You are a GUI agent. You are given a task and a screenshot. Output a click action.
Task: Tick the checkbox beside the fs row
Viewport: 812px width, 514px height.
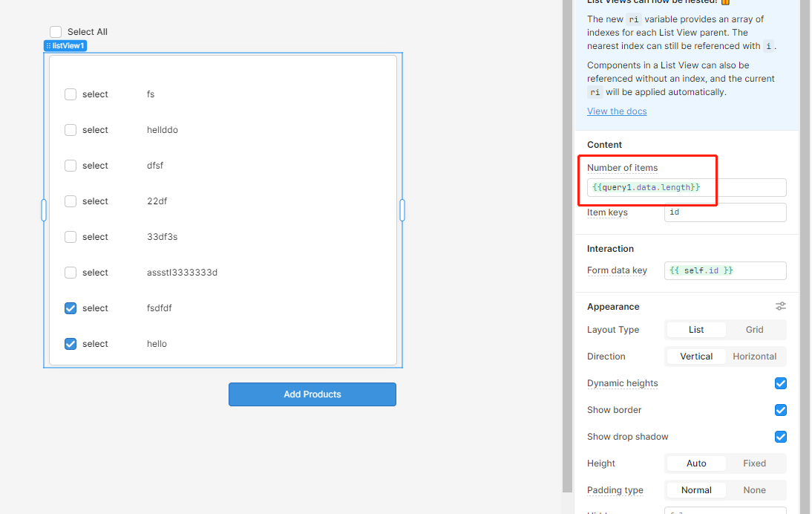click(x=71, y=94)
